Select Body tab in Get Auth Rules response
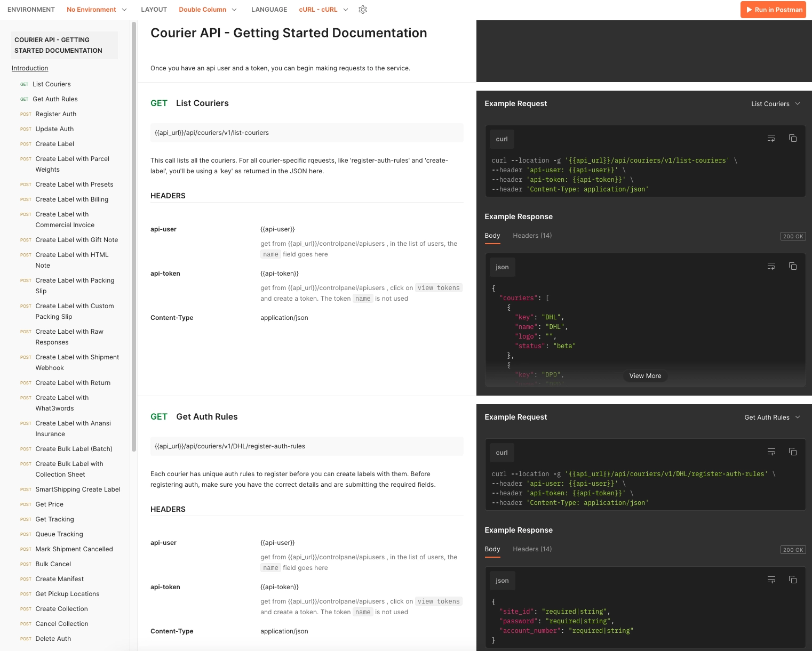This screenshot has width=812, height=651. [x=492, y=550]
